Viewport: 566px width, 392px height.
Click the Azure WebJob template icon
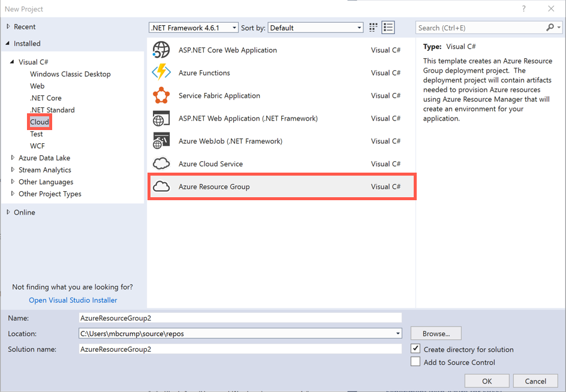(161, 141)
